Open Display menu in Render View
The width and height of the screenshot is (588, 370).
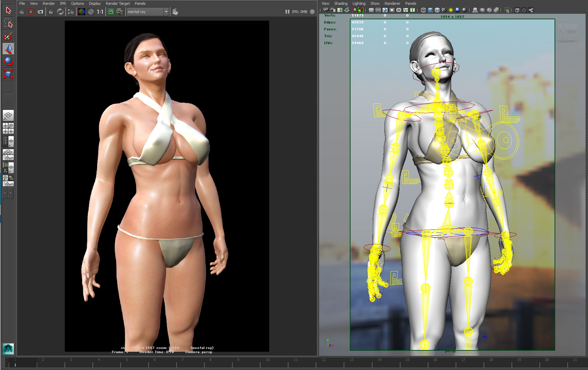point(95,3)
